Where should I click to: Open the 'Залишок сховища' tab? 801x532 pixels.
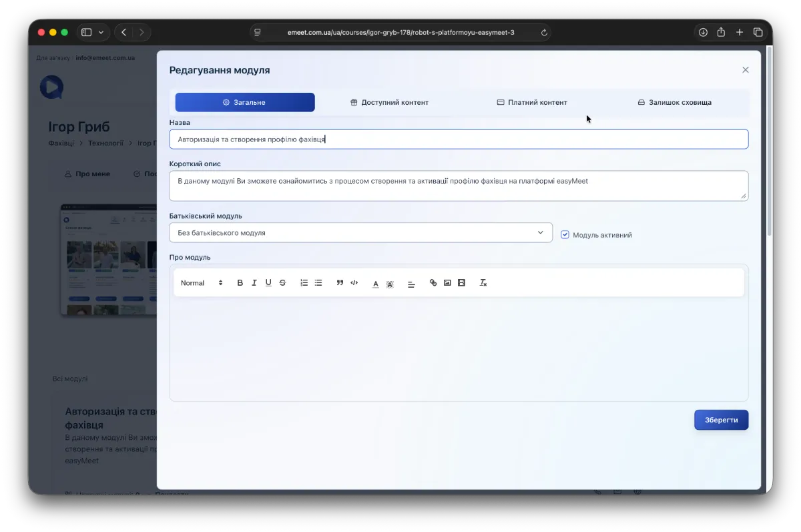point(674,103)
